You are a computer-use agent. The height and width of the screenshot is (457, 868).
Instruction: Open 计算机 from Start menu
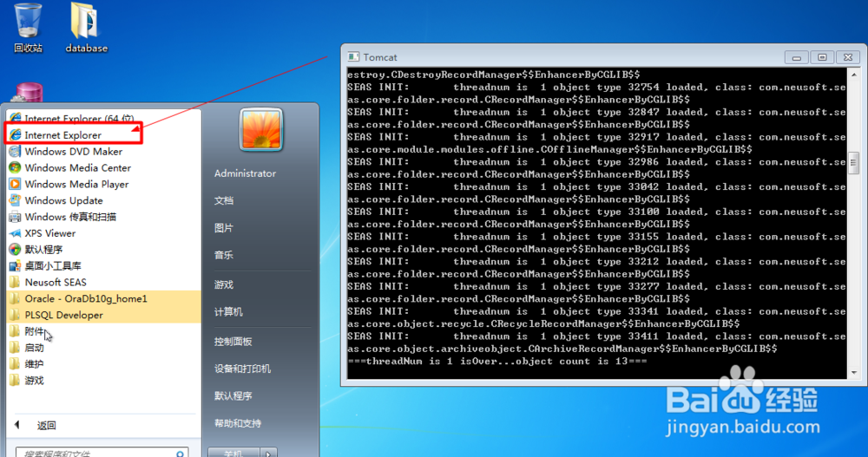click(228, 312)
